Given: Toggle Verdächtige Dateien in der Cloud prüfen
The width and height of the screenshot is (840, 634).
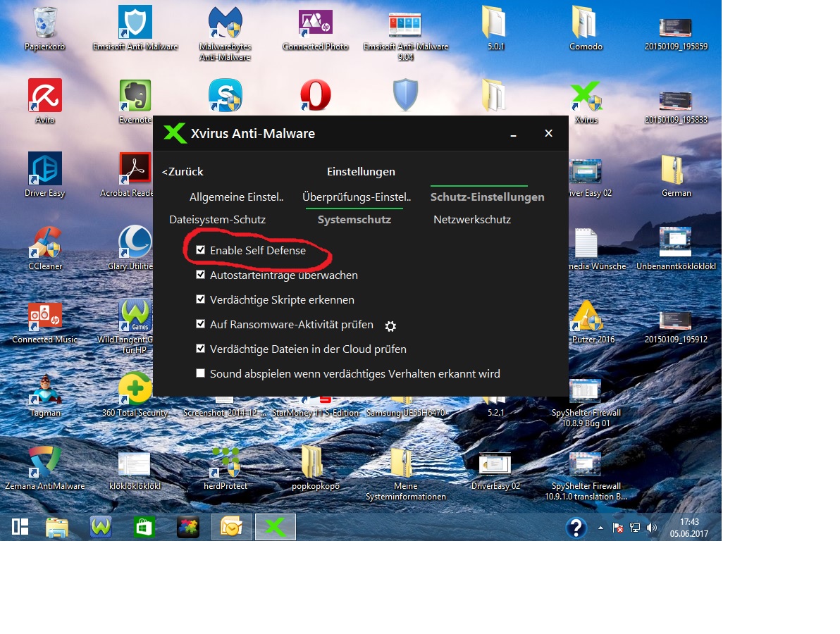Looking at the screenshot, I should click(x=200, y=349).
